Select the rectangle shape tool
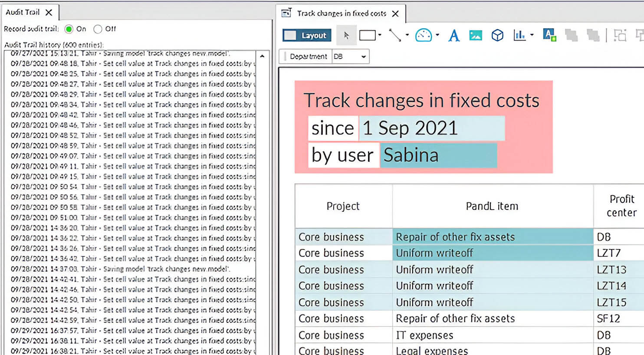Screen dimensions: 644x355 [x=367, y=35]
